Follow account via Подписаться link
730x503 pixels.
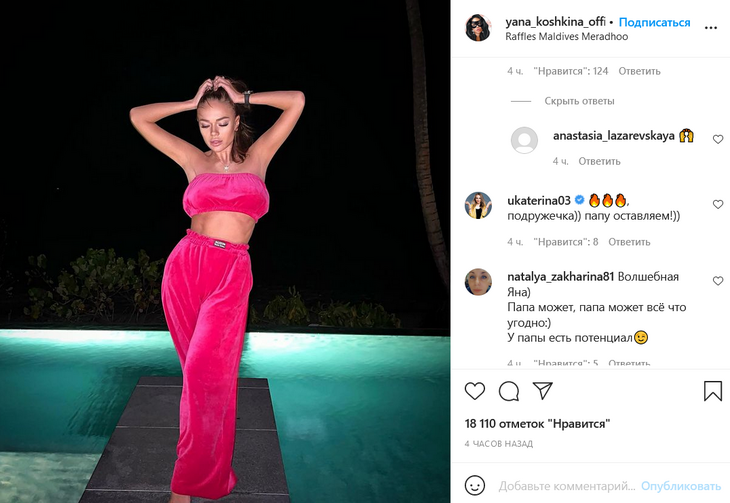(654, 22)
